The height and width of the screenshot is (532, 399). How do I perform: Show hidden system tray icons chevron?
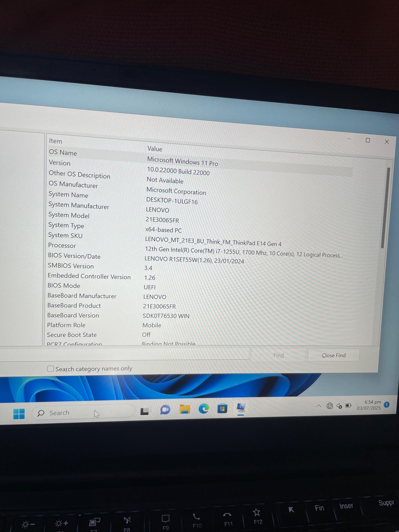318,406
